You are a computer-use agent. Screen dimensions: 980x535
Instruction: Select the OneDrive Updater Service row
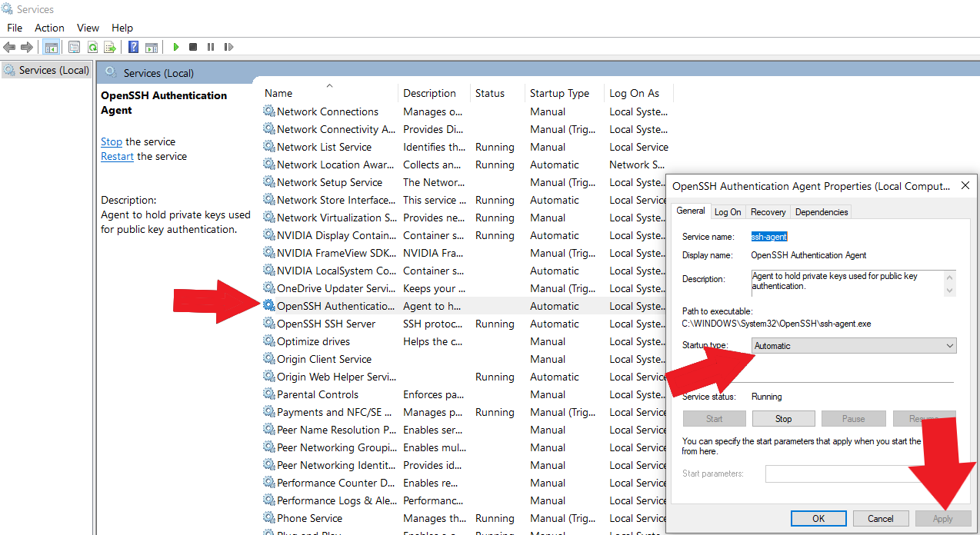point(464,288)
